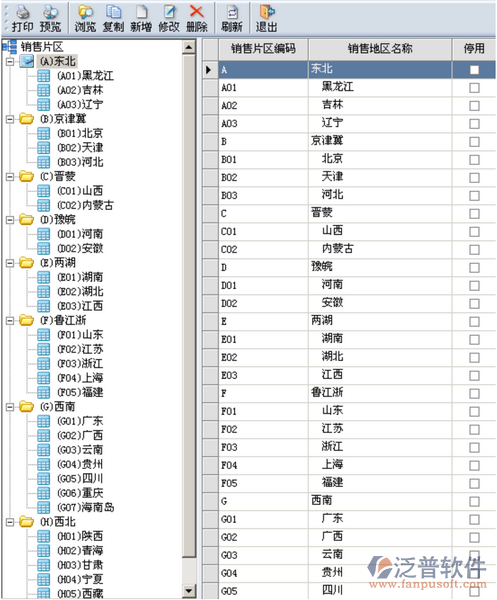Click the tree panel scroll down arrow
This screenshot has width=497, height=600.
[189, 590]
